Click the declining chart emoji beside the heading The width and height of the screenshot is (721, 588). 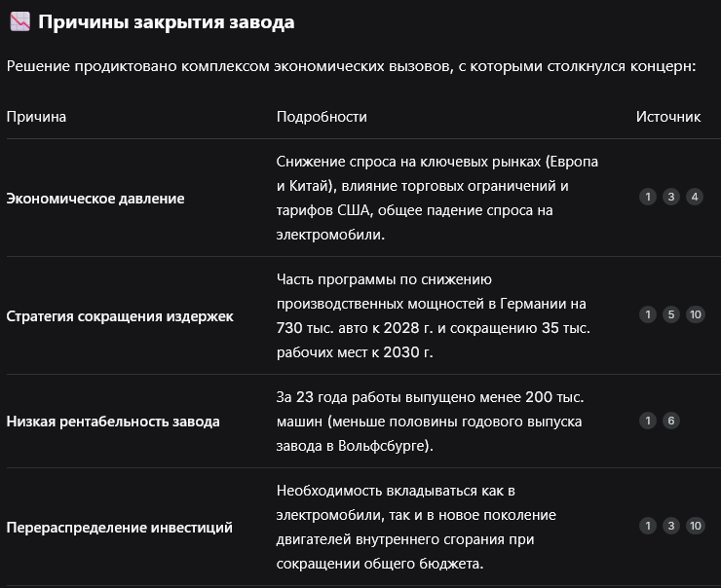(19, 21)
